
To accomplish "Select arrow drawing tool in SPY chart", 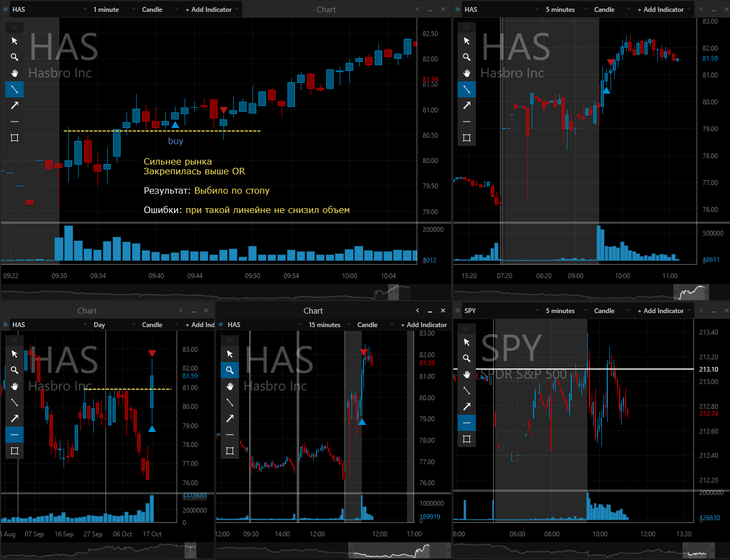I will [x=467, y=407].
